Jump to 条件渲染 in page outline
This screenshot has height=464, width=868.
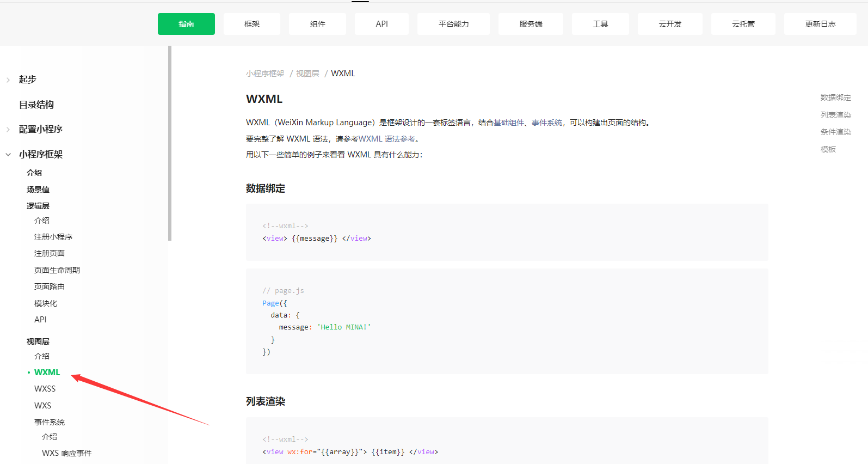tap(836, 132)
